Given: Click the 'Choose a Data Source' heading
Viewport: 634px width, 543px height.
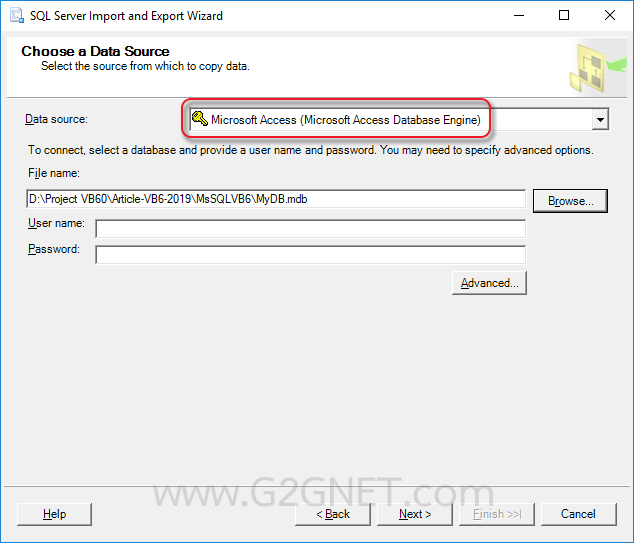Looking at the screenshot, I should (95, 51).
